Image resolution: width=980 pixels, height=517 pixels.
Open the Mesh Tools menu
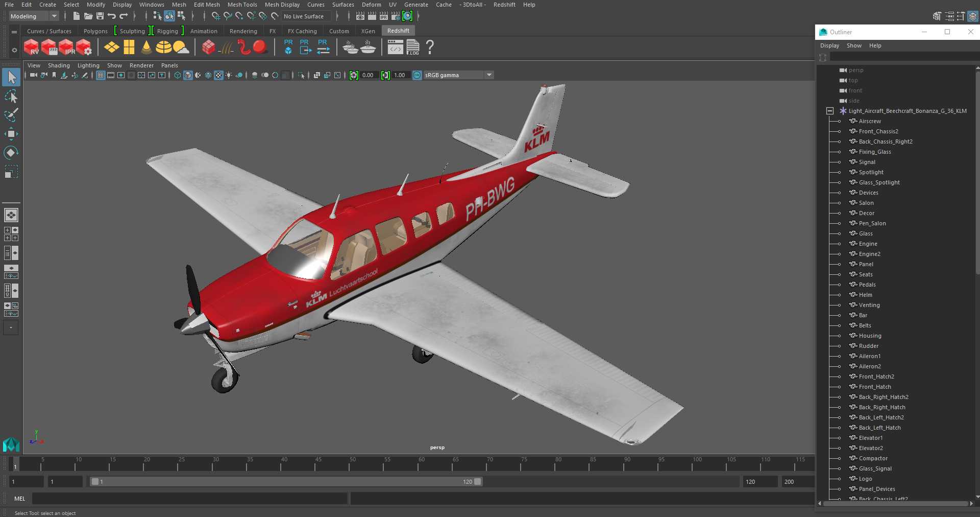tap(242, 5)
